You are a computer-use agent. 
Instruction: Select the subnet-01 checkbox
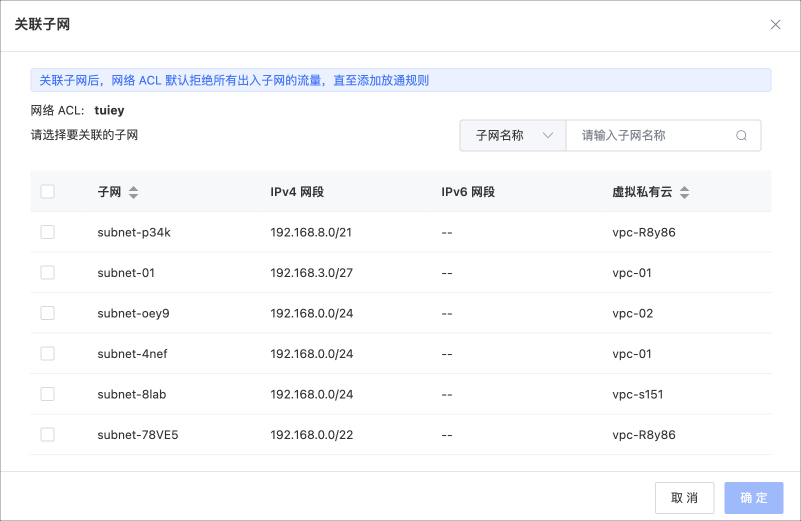click(47, 272)
